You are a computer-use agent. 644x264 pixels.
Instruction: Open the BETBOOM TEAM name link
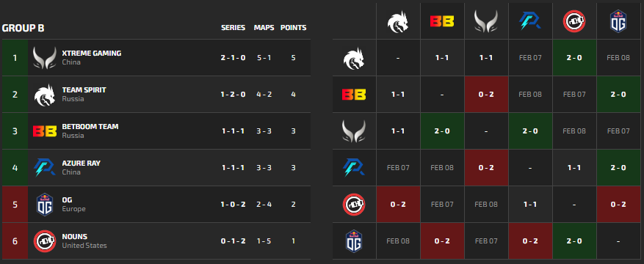(x=90, y=126)
